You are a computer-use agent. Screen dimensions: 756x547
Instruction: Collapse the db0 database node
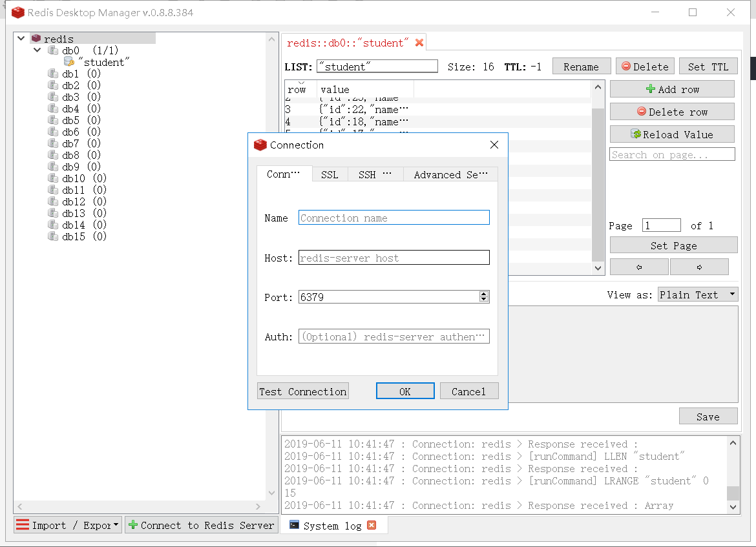[x=37, y=50]
